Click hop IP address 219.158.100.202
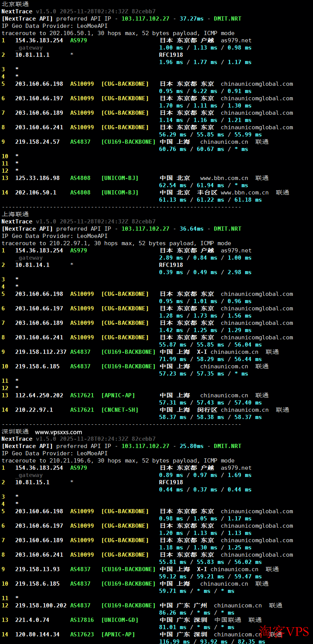This screenshot has height=644, width=313. [41, 605]
